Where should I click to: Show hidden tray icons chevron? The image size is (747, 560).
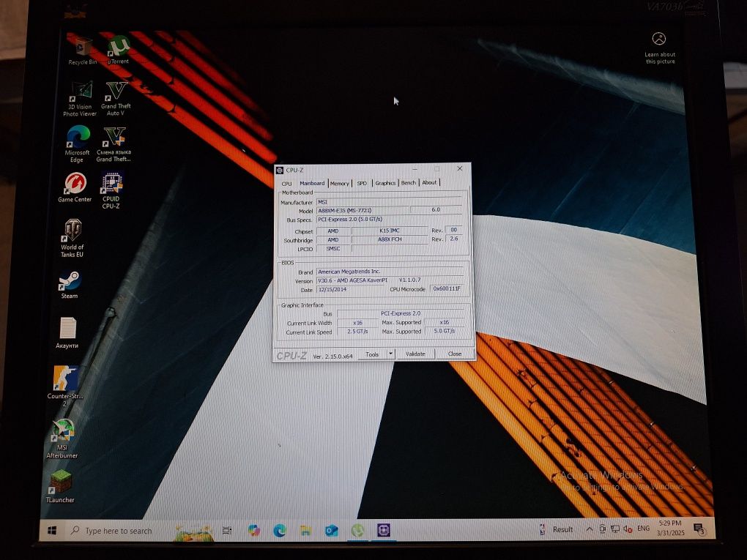tap(590, 529)
